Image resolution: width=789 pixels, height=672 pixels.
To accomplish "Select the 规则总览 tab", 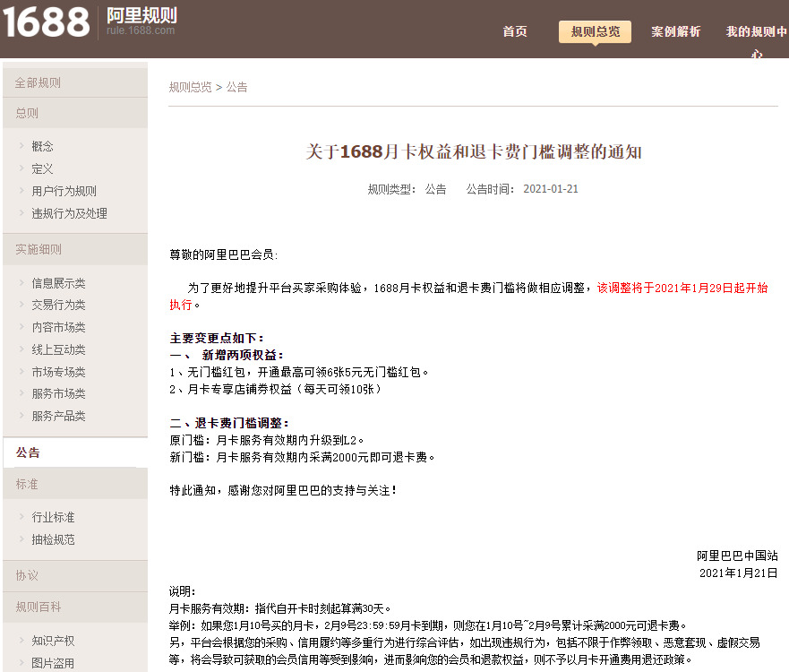I will tap(595, 31).
